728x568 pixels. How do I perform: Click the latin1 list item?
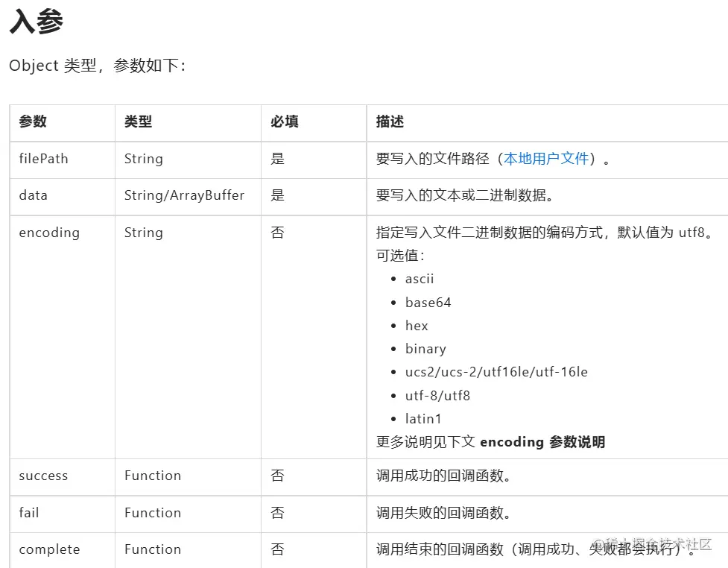pos(423,419)
